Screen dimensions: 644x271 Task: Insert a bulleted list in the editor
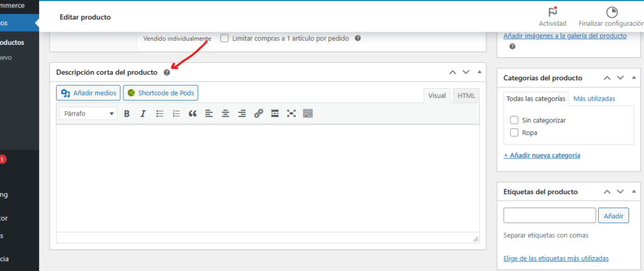click(160, 114)
